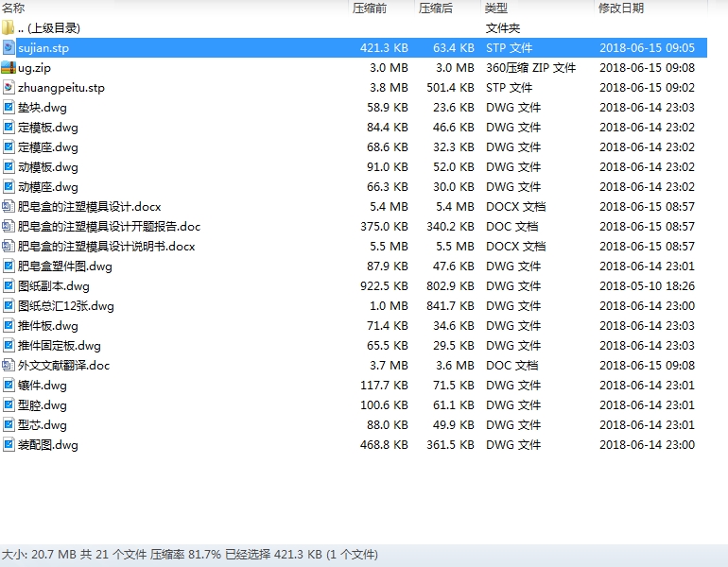Click the 动模座.dwg file icon
Viewport: 728px width, 567px height.
(x=8, y=187)
